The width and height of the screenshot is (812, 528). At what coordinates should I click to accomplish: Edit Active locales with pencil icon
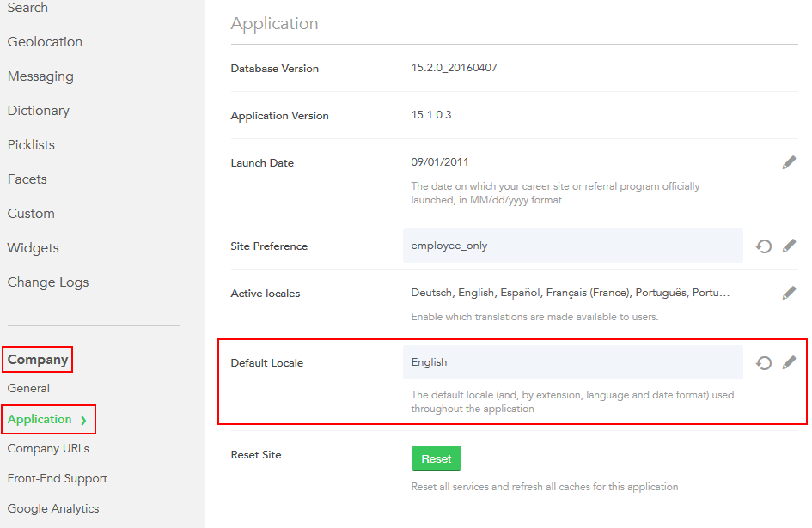(789, 294)
